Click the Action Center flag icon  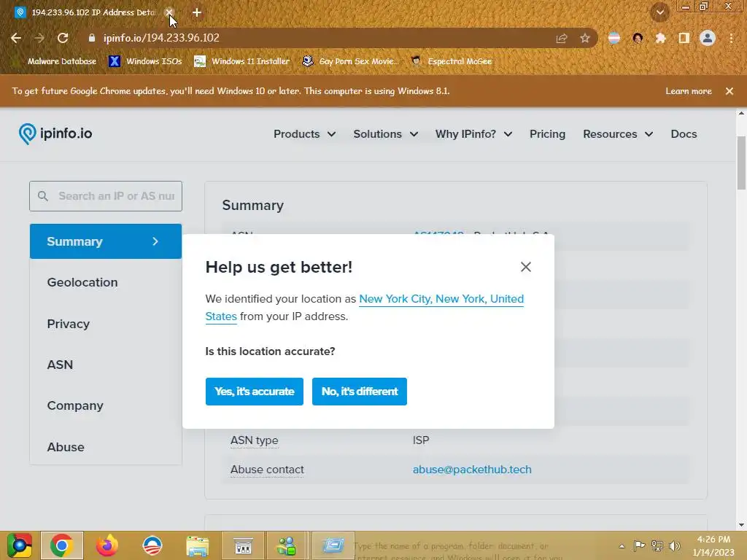click(639, 545)
